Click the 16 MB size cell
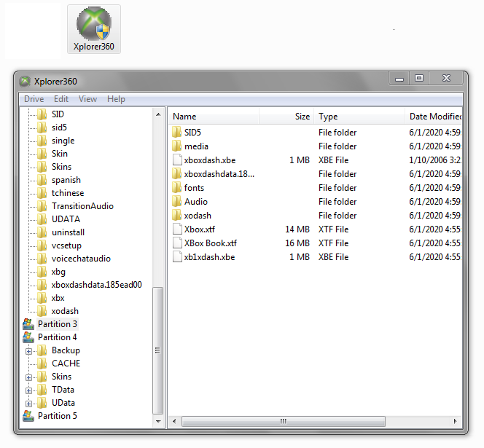This screenshot has height=448, width=484. click(x=297, y=243)
